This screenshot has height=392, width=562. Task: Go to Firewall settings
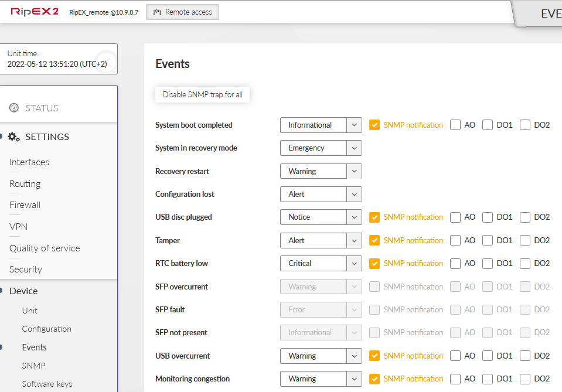(x=25, y=205)
